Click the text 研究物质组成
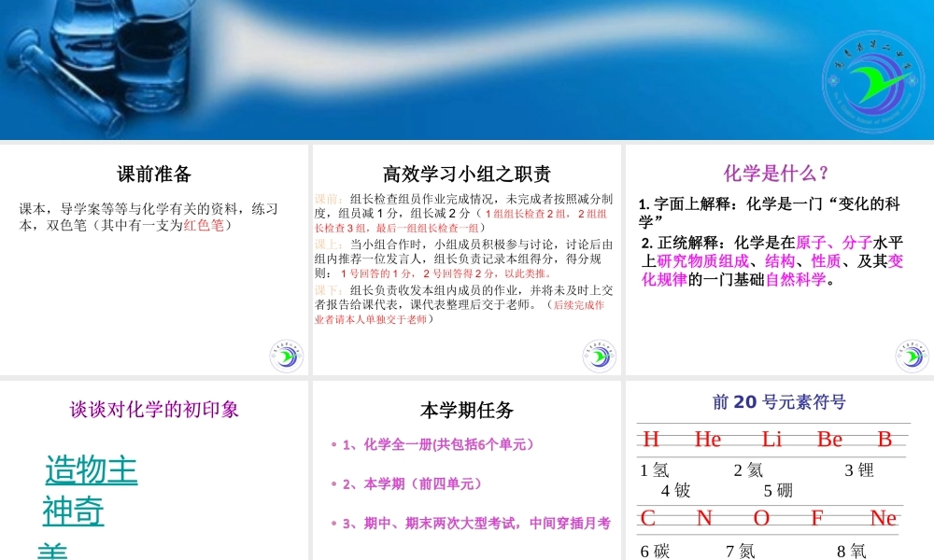The width and height of the screenshot is (934, 560). pyautogui.click(x=703, y=261)
